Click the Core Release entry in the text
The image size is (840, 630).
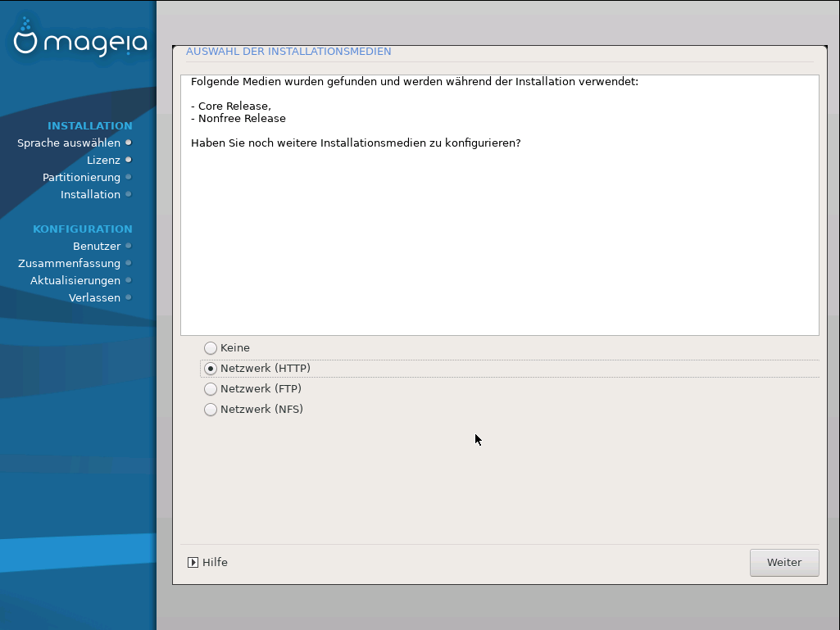coord(234,106)
